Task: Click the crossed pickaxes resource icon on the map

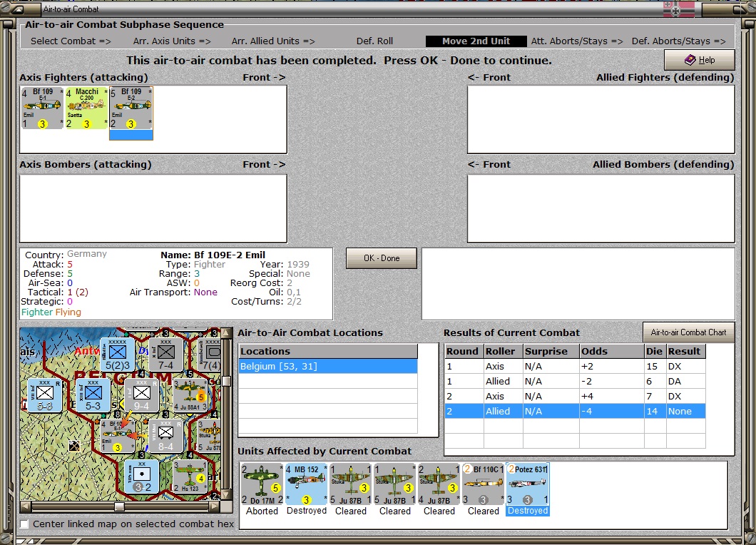Action: (73, 446)
